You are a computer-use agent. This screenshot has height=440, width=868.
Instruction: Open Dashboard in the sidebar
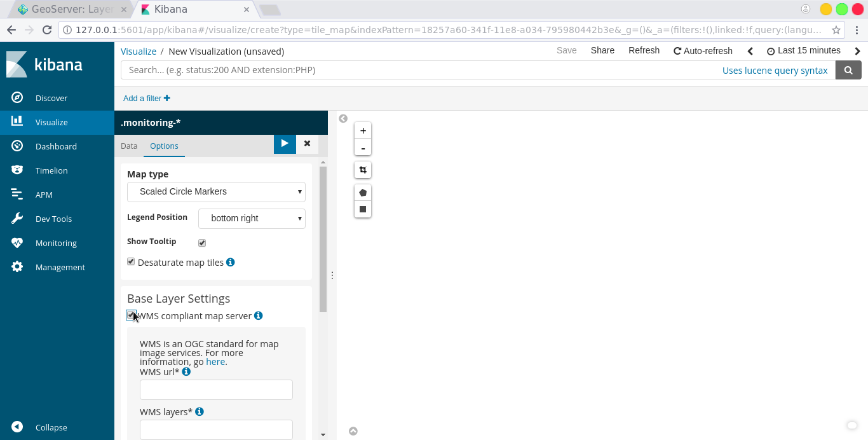click(x=56, y=146)
